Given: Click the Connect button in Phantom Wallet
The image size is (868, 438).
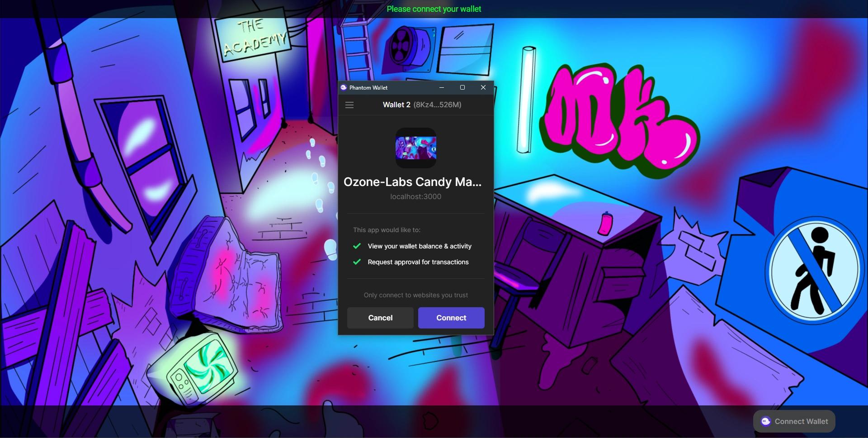Looking at the screenshot, I should pyautogui.click(x=451, y=318).
